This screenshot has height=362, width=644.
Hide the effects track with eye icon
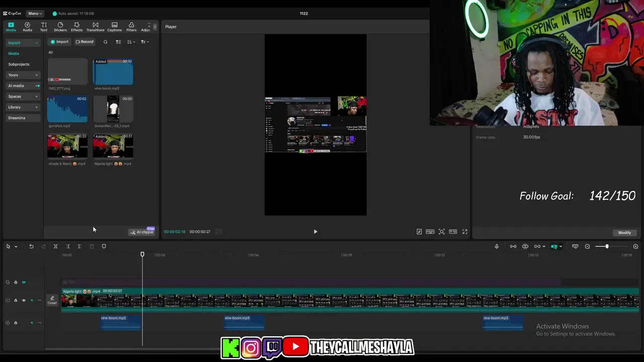click(24, 283)
